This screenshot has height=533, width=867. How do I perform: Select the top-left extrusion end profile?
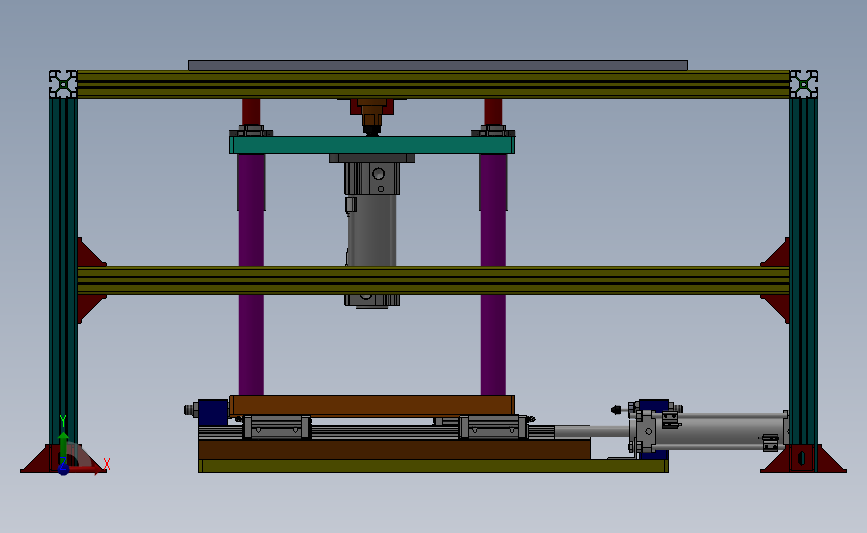[63, 84]
